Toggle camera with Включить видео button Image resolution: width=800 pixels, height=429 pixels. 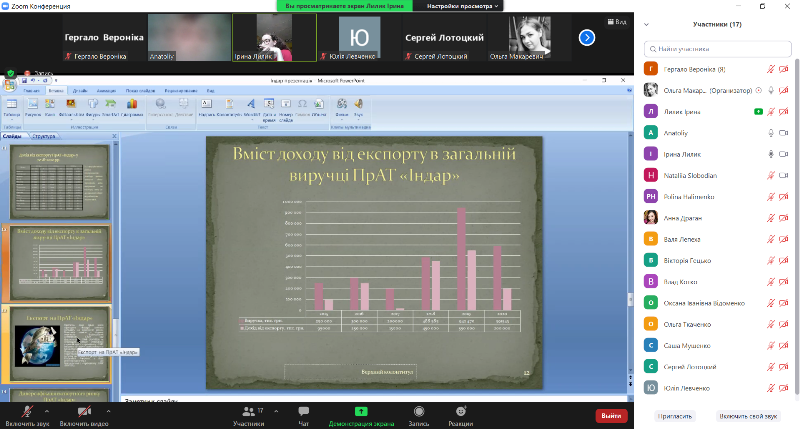(x=82, y=412)
